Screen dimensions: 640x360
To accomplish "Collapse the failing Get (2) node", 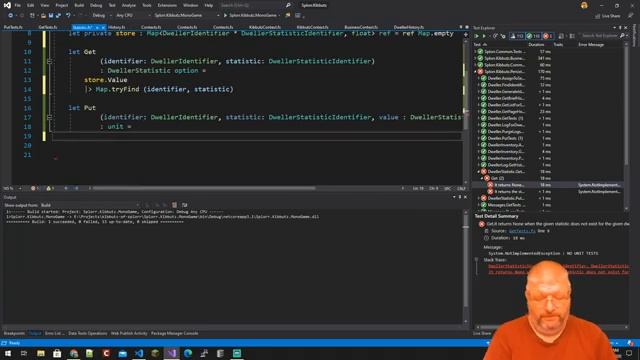I will (482, 178).
